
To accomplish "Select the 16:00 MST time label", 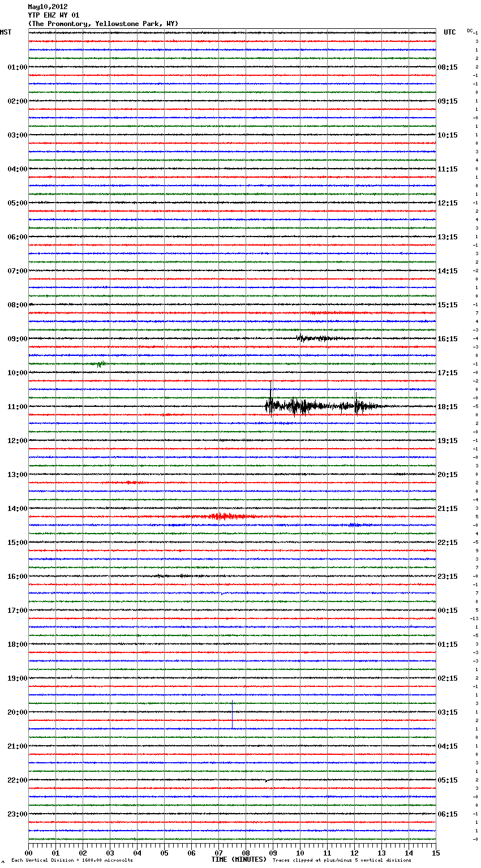I will point(17,577).
